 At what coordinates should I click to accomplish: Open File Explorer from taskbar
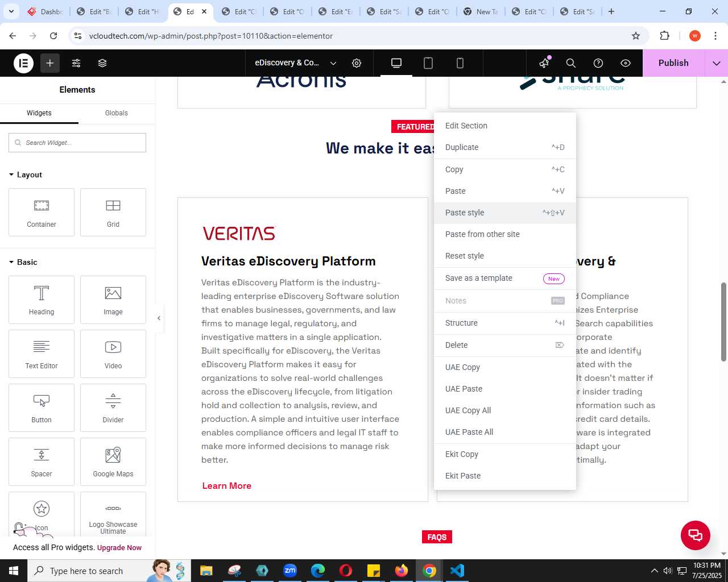[206, 571]
